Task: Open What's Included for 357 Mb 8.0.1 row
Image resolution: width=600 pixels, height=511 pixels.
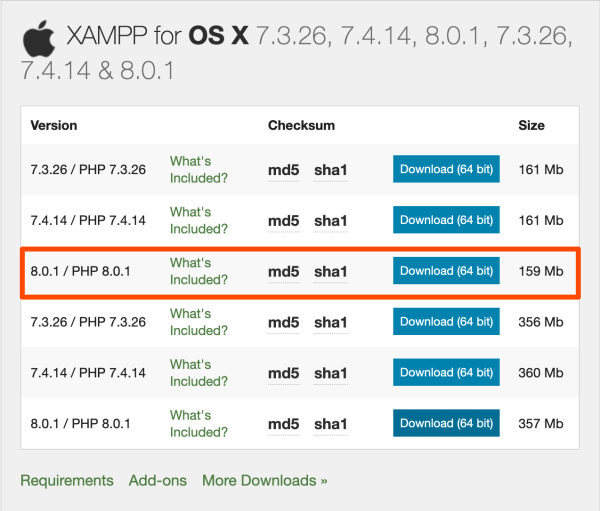Action: 199,424
